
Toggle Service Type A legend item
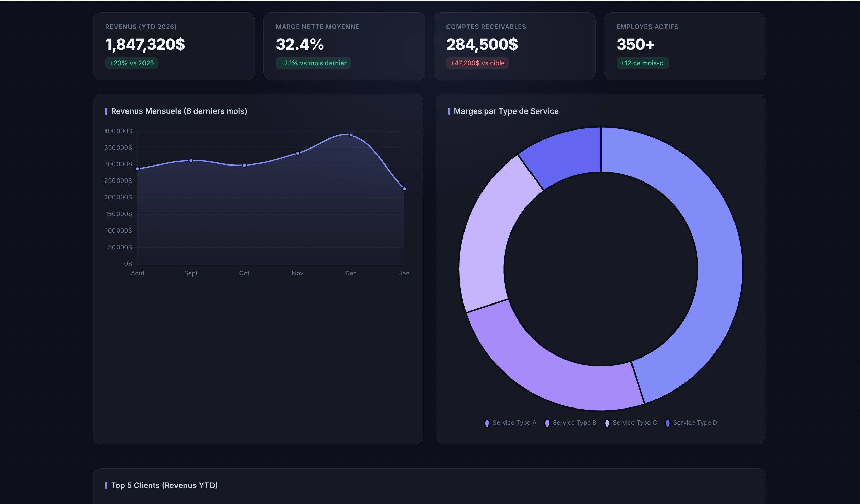point(510,423)
